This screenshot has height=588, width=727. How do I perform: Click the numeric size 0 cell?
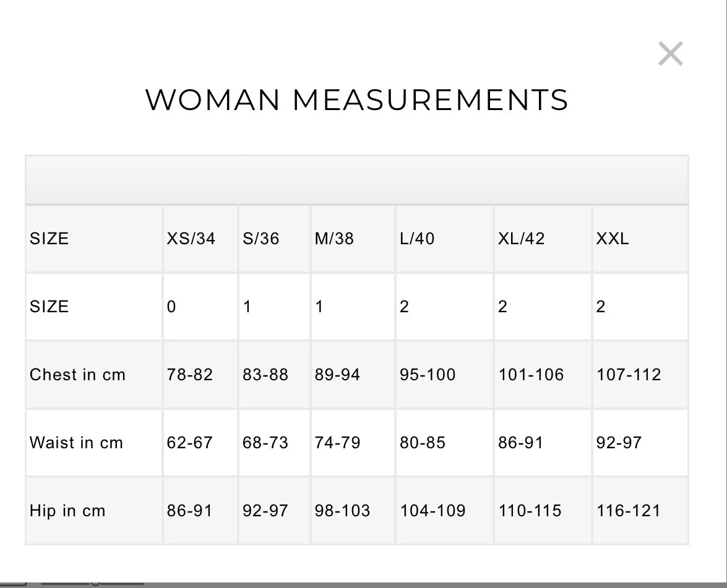171,307
